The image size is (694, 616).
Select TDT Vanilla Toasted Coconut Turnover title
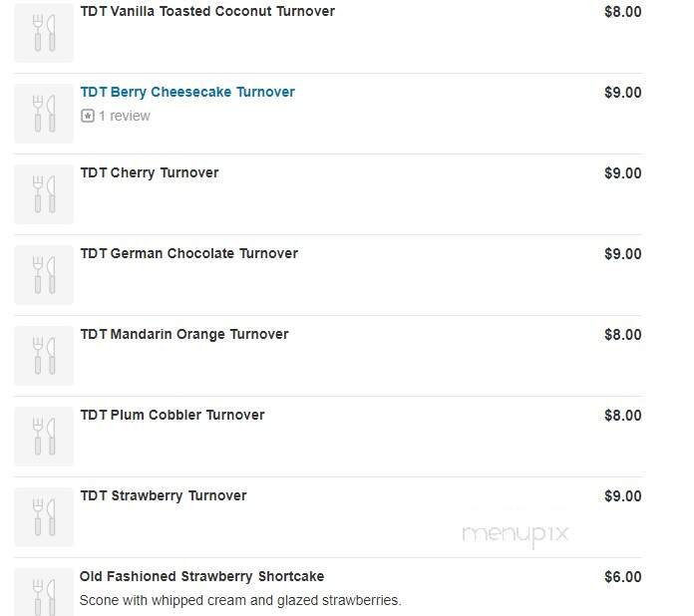coord(207,11)
